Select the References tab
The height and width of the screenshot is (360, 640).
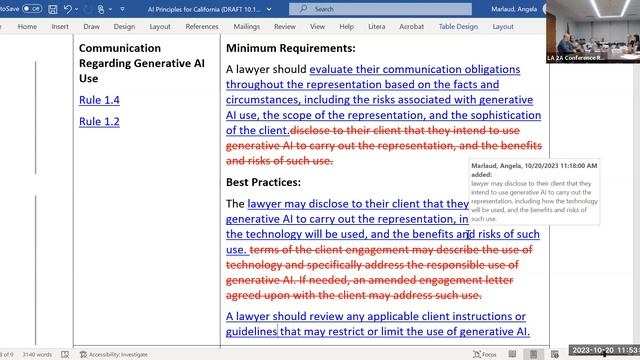tap(202, 27)
